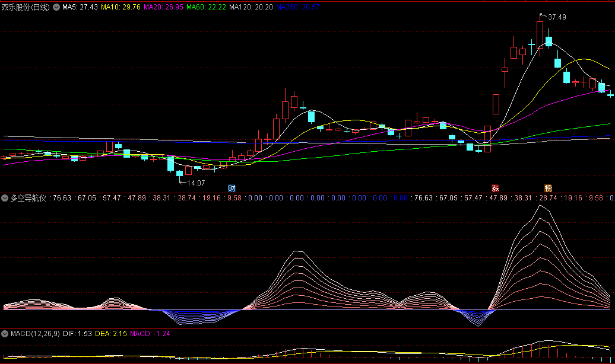The image size is (615, 364).
Task: Select the MA5 moving average label
Action: click(80, 7)
